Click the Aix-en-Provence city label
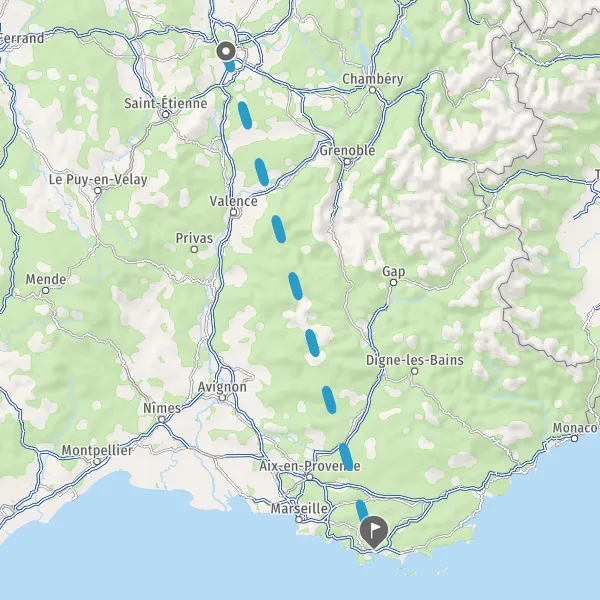The height and width of the screenshot is (600, 600). coord(310,466)
